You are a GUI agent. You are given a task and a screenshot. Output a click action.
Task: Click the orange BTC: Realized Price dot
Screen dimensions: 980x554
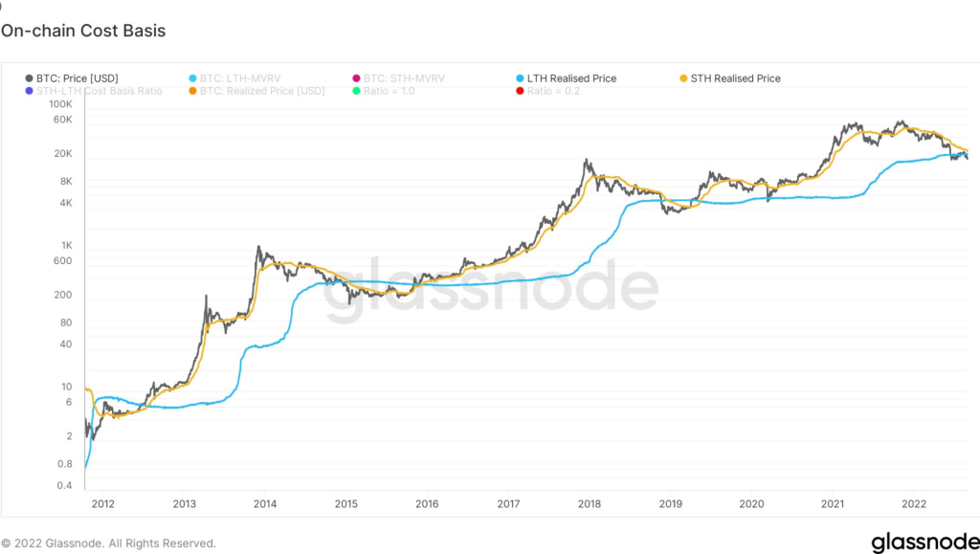point(192,91)
